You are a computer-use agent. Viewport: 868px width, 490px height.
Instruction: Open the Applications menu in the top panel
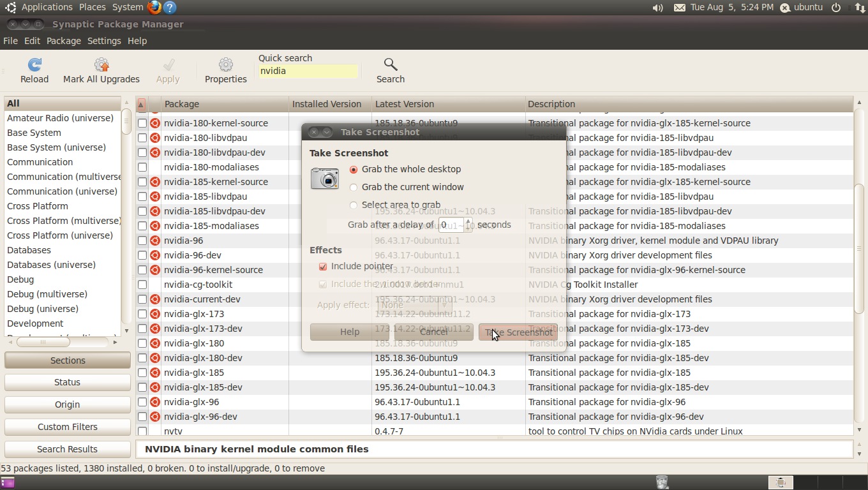pyautogui.click(x=47, y=7)
